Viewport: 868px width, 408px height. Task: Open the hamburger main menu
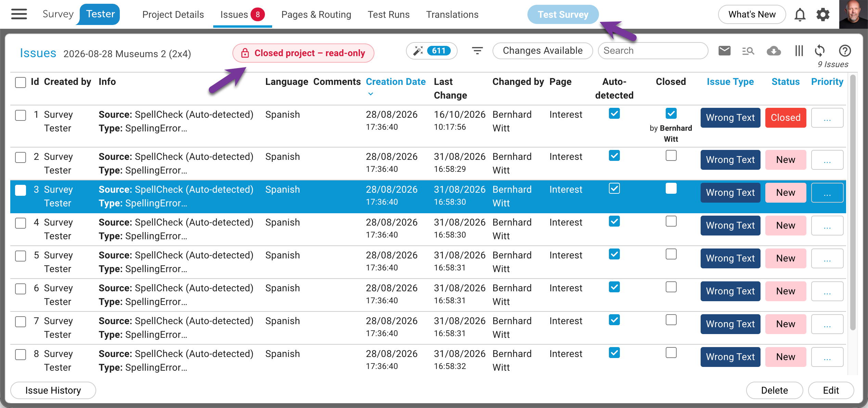tap(19, 14)
